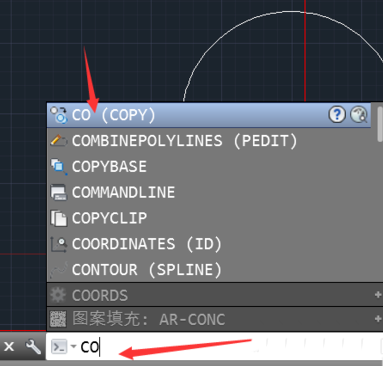Select the COPYBASE command

pyautogui.click(x=209, y=167)
